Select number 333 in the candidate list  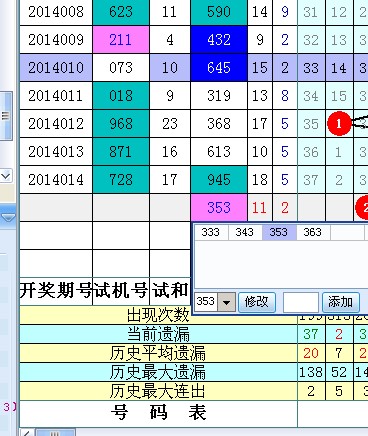pyautogui.click(x=211, y=232)
